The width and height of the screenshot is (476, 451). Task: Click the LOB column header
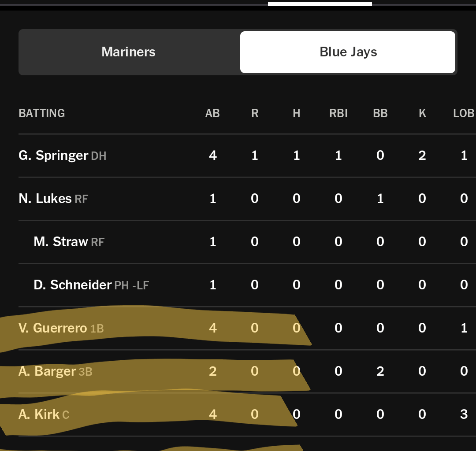click(463, 113)
